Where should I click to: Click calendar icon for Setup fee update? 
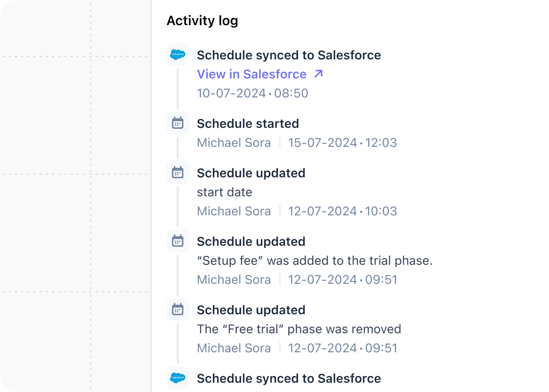pyautogui.click(x=177, y=241)
